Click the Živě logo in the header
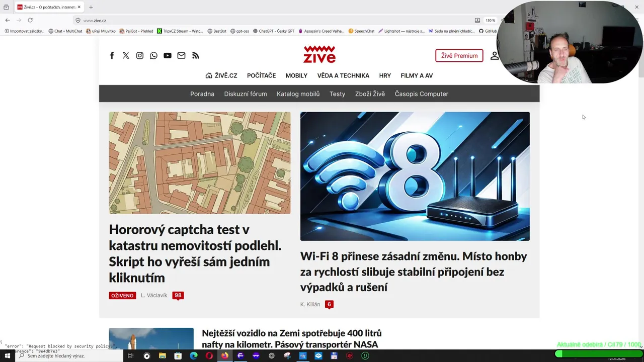Image resolution: width=644 pixels, height=362 pixels. pos(319,54)
